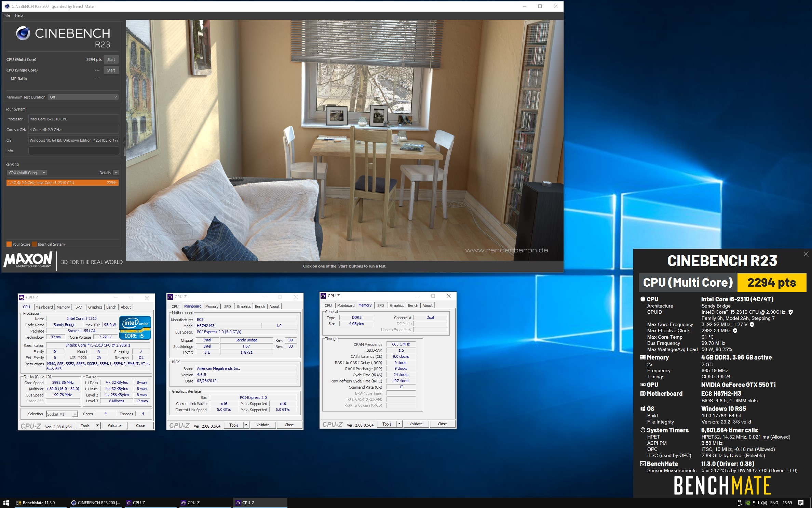Click Validate in the left CPU-Z window

tap(114, 426)
